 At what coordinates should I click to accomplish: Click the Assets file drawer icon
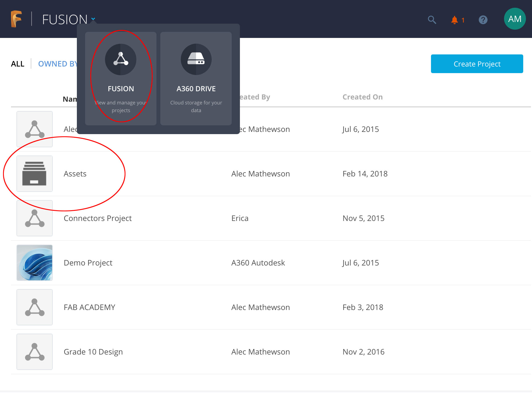click(35, 174)
